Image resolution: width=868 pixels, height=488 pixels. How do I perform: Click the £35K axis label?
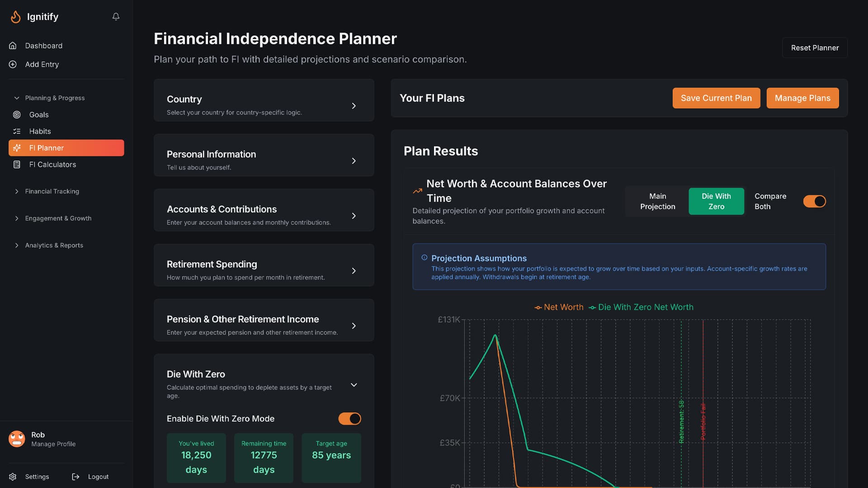click(x=450, y=443)
